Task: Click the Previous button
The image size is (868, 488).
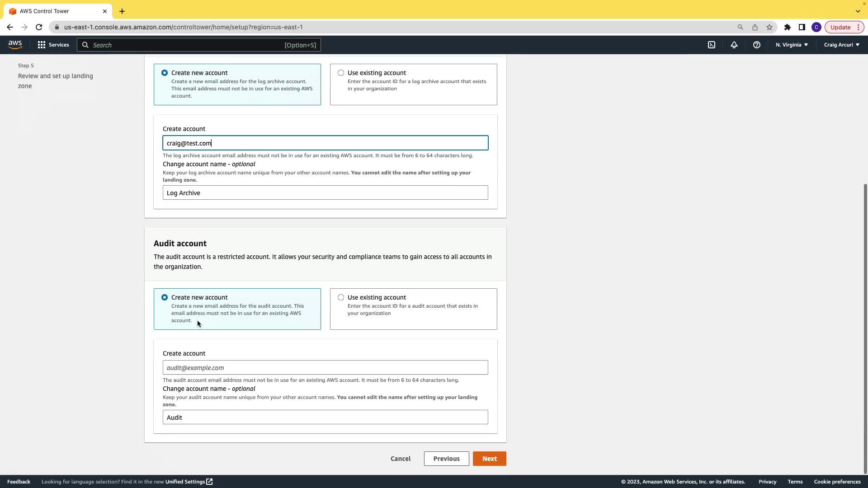Action: tap(446, 459)
